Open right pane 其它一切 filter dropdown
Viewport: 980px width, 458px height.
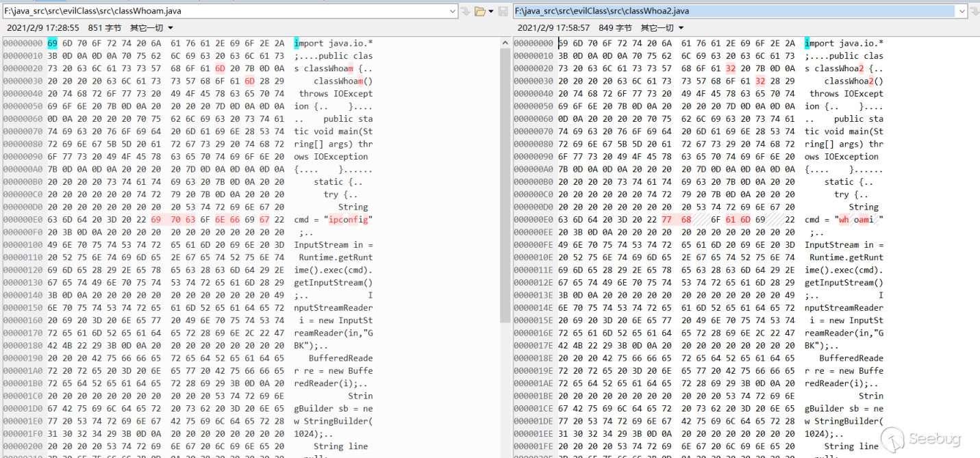click(662, 27)
